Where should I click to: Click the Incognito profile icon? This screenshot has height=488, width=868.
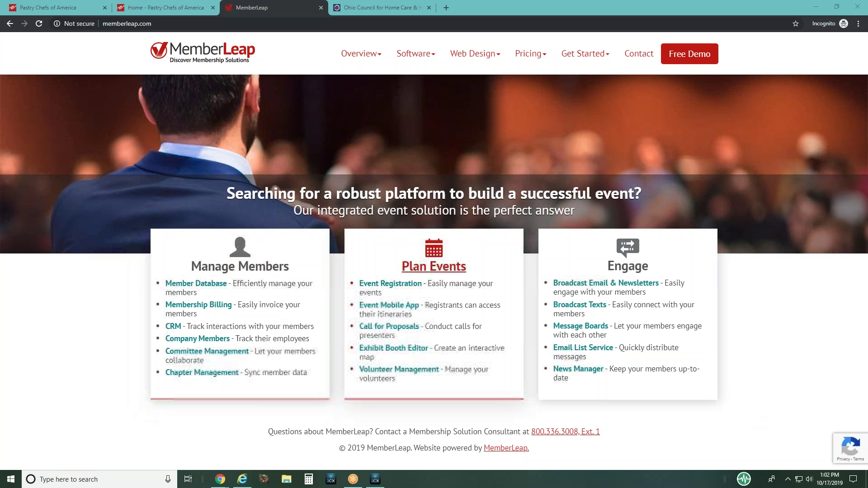tap(844, 23)
